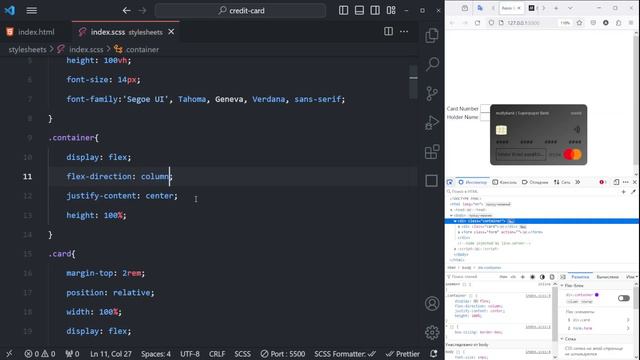640x360 pixels.
Task: Collapse the Flex container layout section
Action: tap(562, 285)
